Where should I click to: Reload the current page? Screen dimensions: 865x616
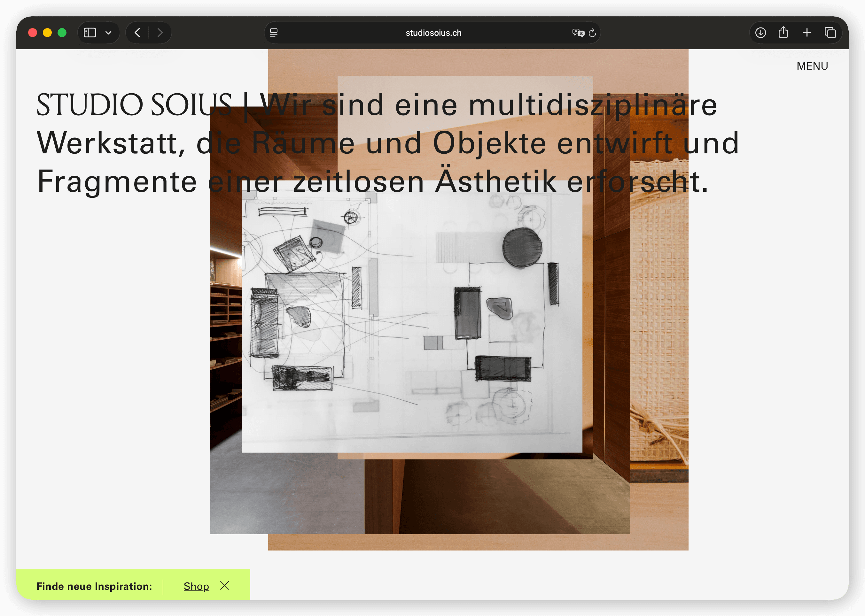click(592, 33)
